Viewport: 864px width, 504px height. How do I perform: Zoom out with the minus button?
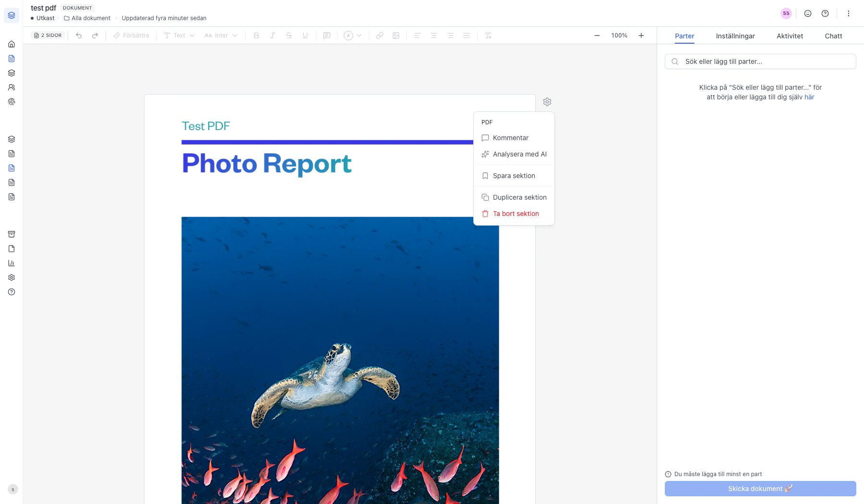point(597,36)
